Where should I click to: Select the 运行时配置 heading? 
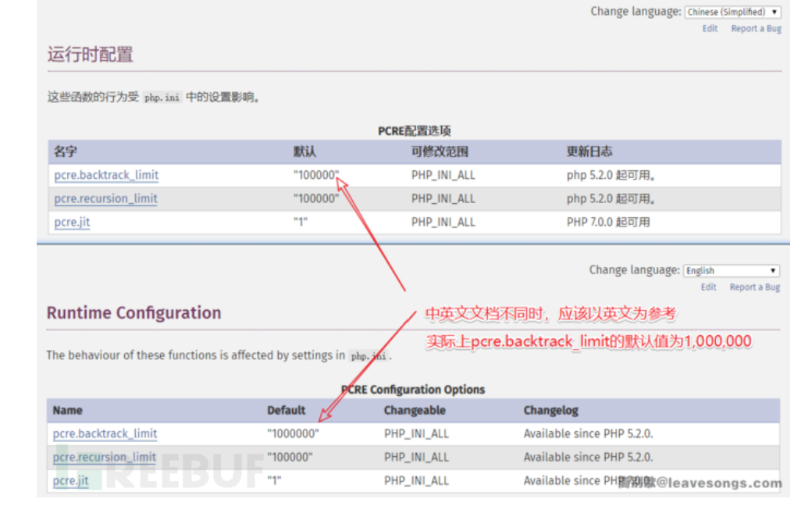pos(90,55)
